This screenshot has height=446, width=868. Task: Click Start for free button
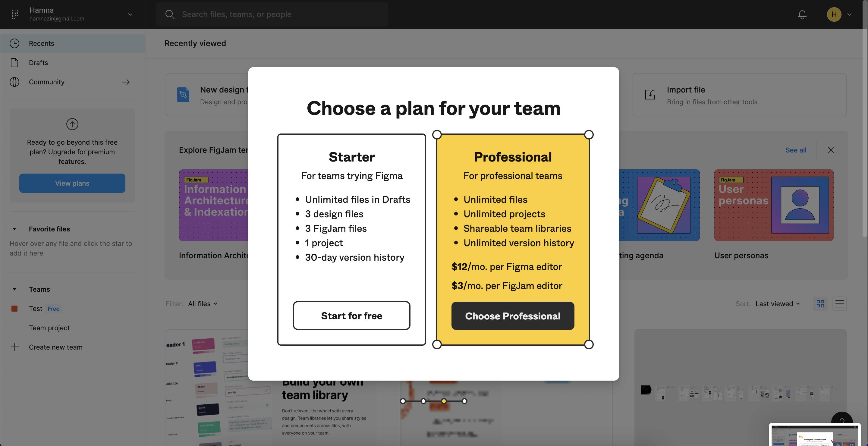click(351, 315)
